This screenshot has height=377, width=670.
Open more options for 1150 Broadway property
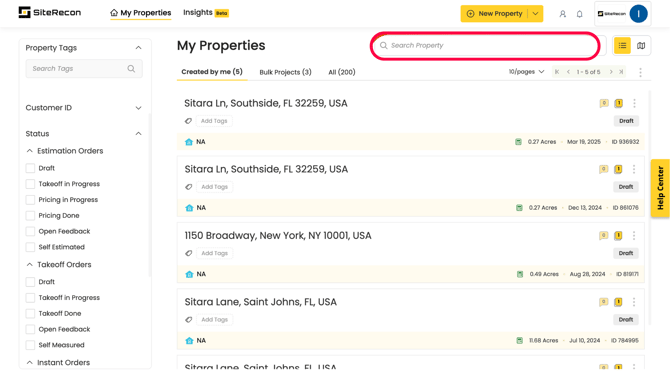point(634,236)
